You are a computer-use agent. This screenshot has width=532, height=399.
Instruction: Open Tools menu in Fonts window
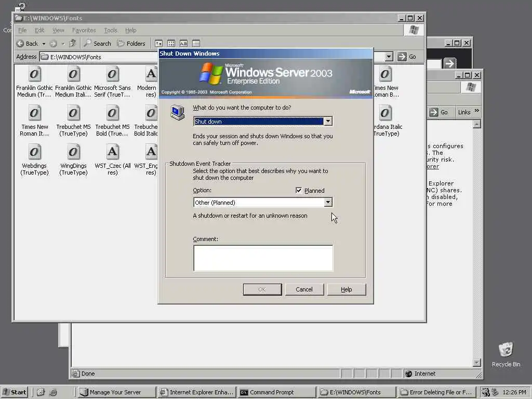tap(110, 30)
